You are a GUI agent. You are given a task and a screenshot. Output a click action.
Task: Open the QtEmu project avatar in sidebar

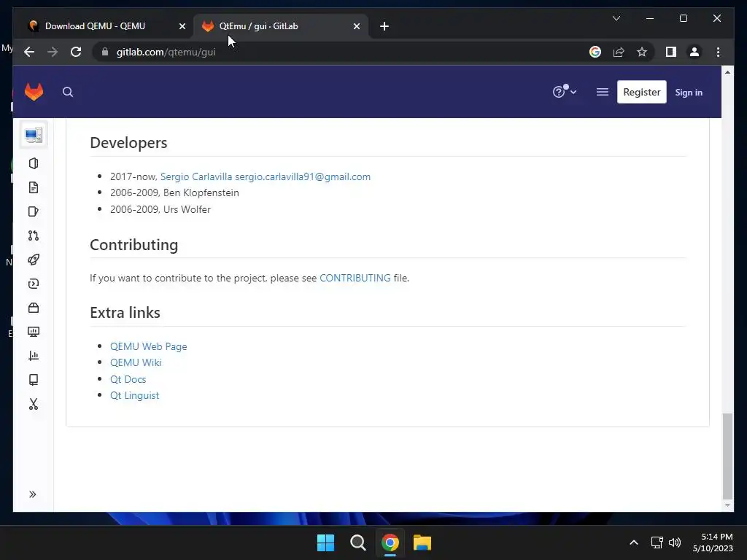coord(34,135)
